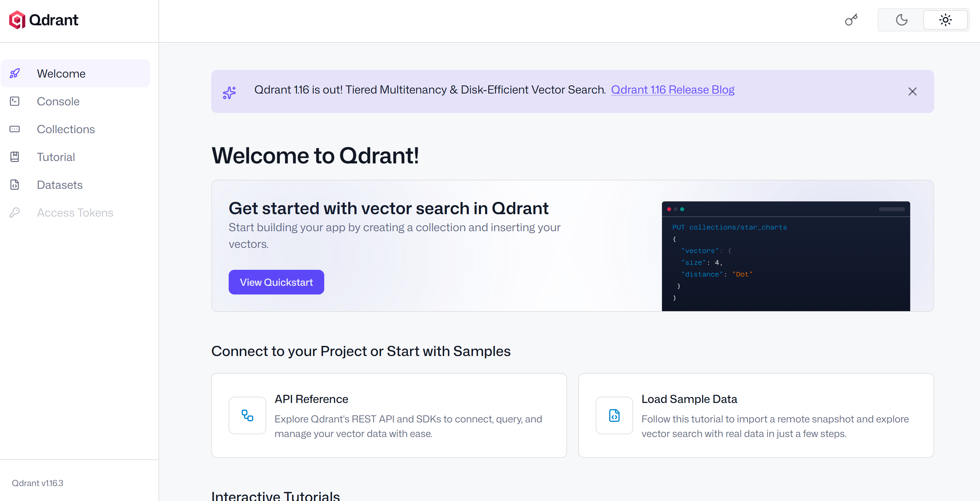Click the star_charts code preview image
Screen dimensions: 980x501
coord(786,256)
